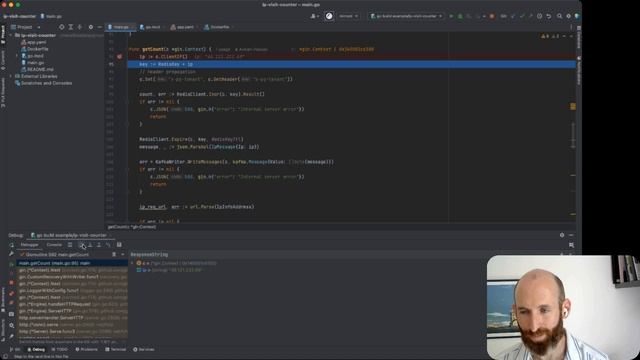Select the Debugger tab

pyautogui.click(x=29, y=245)
